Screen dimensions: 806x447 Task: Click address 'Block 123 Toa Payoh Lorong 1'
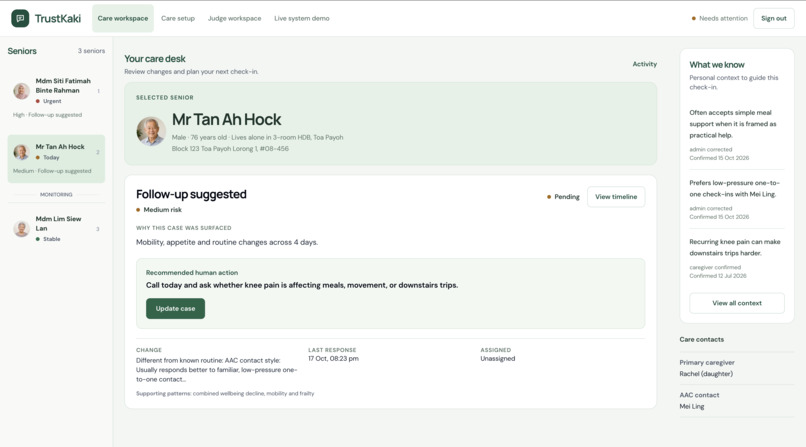[230, 148]
